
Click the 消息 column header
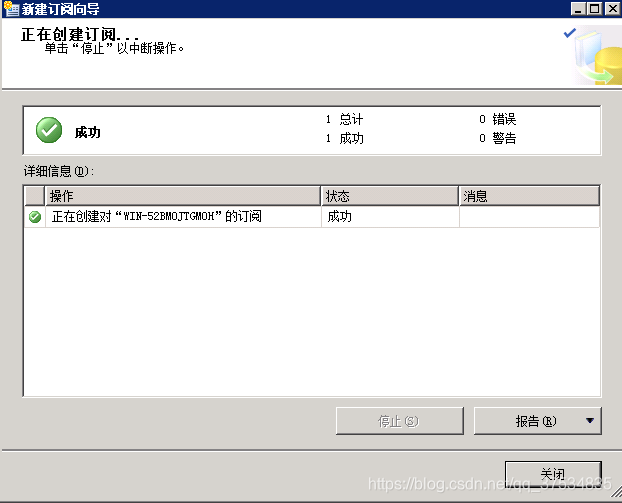coord(529,196)
